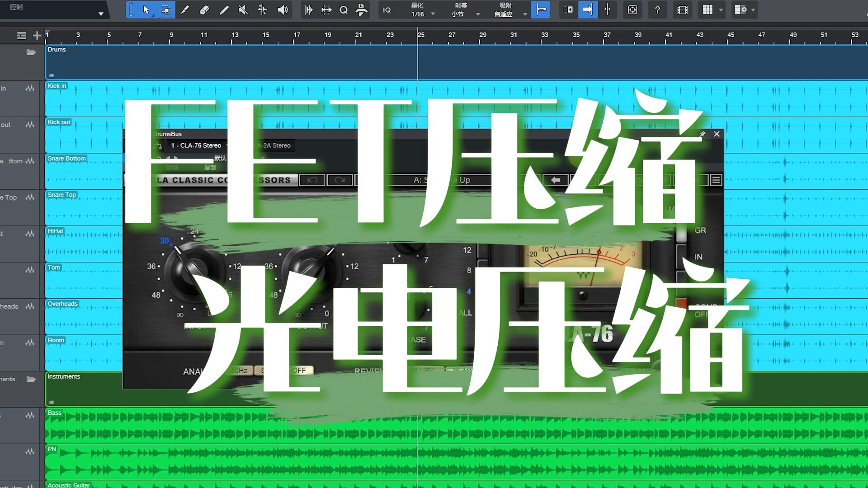Select the Bend tool
The width and height of the screenshot is (868, 488).
(x=263, y=10)
